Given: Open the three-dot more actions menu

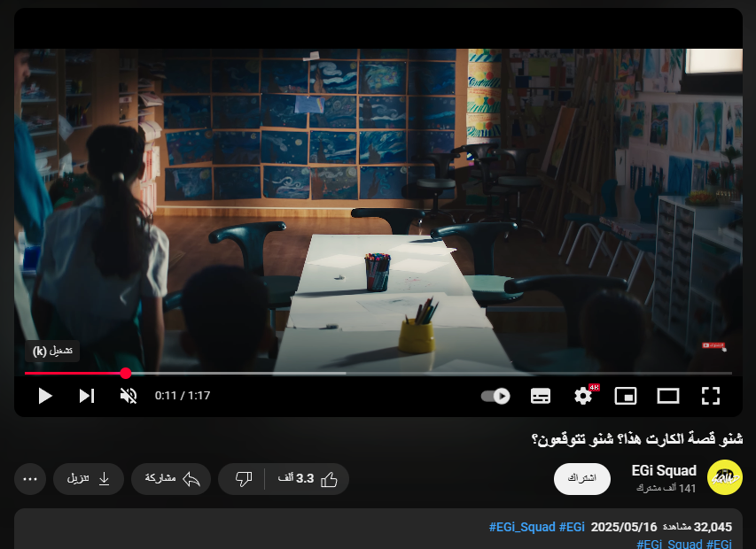Looking at the screenshot, I should (x=30, y=479).
